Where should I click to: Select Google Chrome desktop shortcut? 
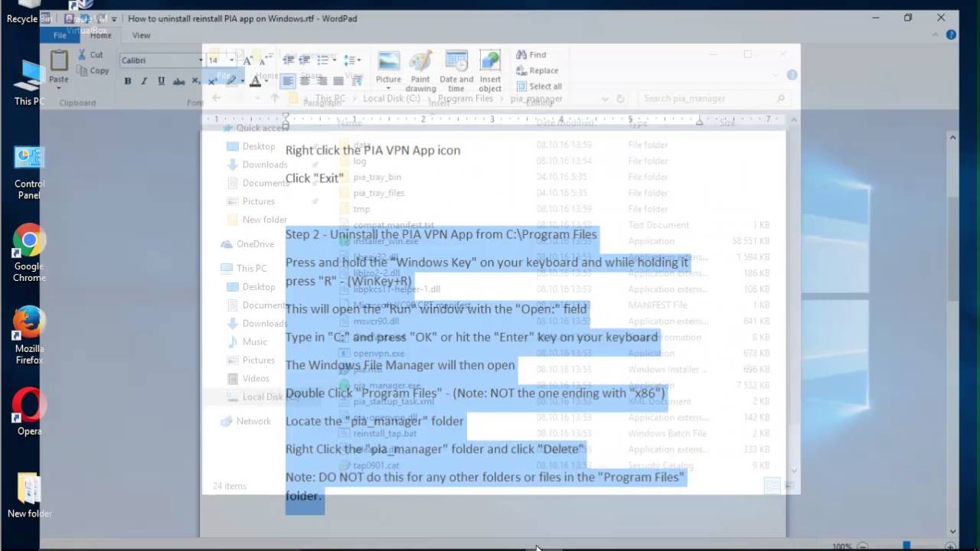click(x=29, y=254)
